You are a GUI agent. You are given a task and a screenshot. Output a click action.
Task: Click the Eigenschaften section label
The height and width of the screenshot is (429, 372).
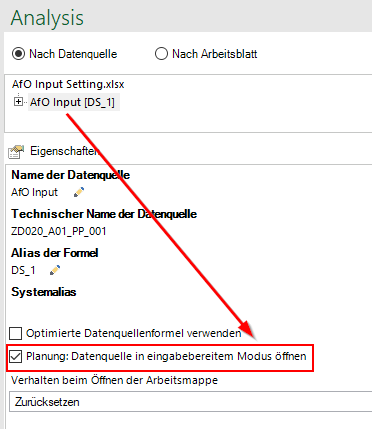64,151
